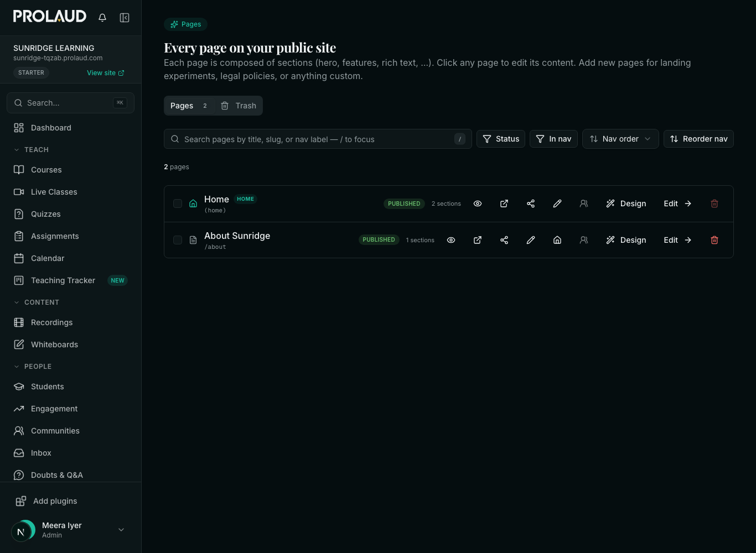
Task: Open View site link
Action: (x=105, y=72)
